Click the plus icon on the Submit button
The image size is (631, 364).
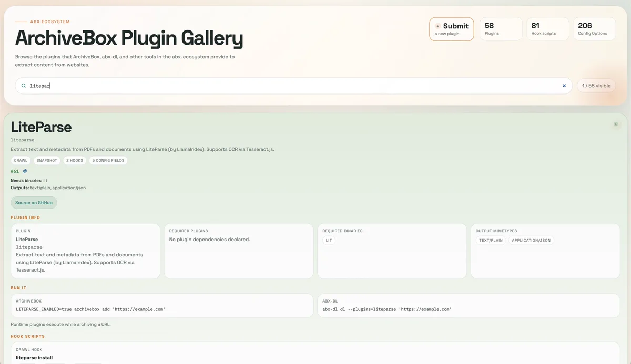[438, 26]
